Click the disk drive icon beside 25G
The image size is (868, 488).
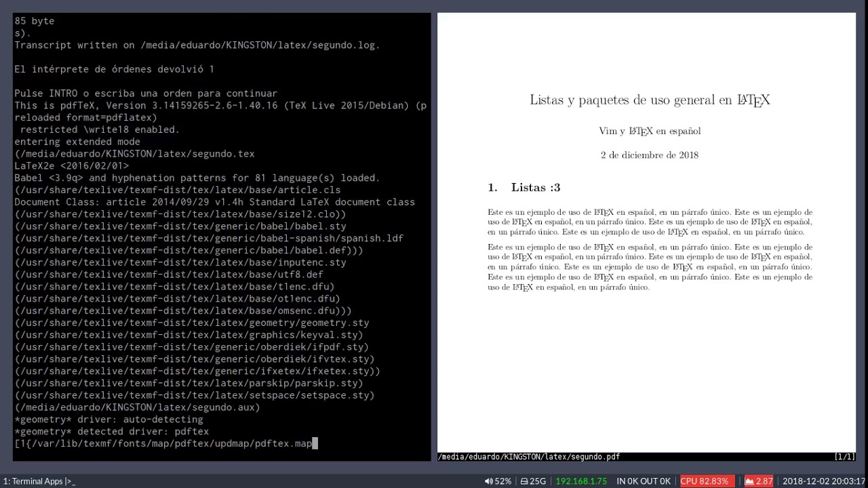(x=524, y=481)
